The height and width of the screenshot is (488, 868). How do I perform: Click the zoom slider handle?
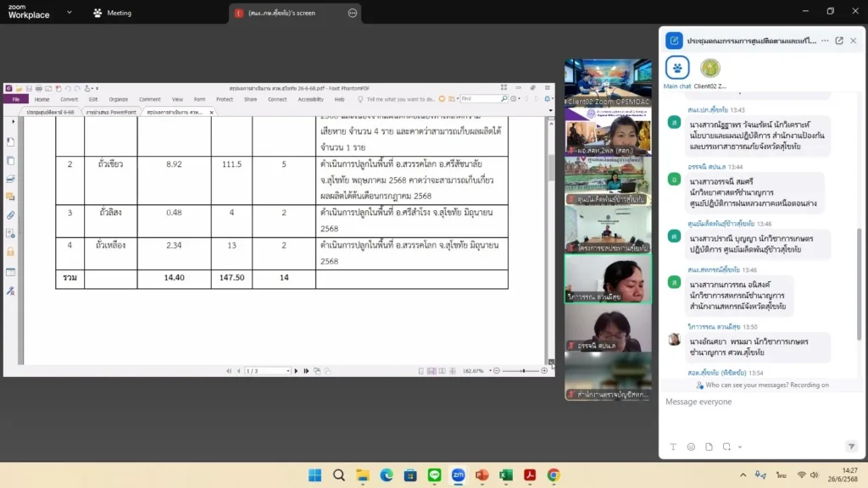523,371
